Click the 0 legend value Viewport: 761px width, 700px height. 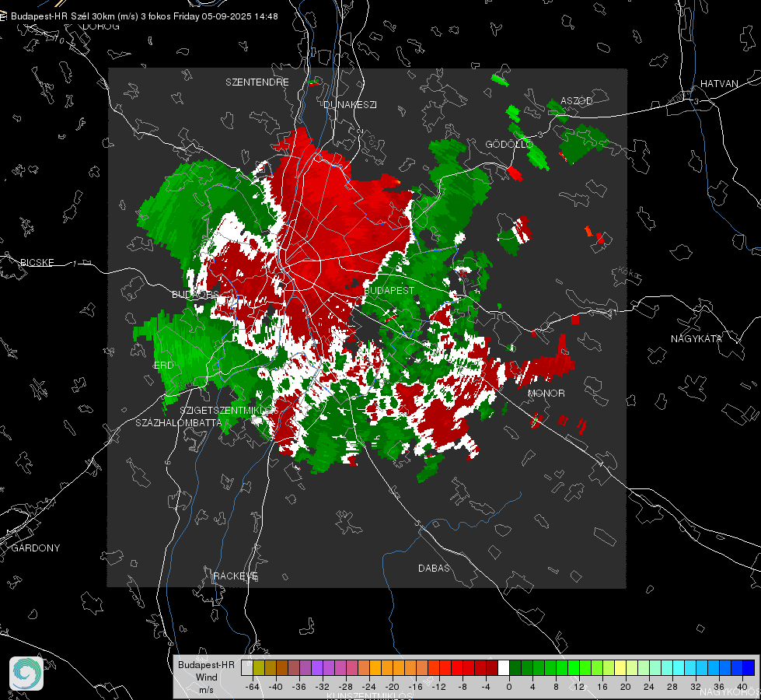(508, 687)
